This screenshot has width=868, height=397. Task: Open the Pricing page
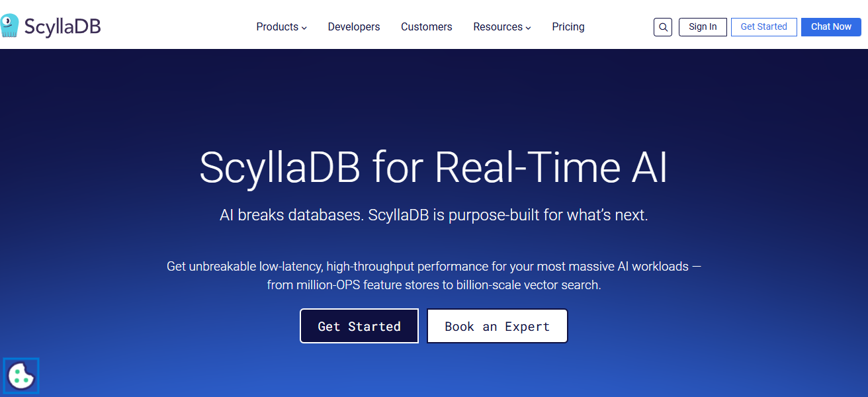568,27
